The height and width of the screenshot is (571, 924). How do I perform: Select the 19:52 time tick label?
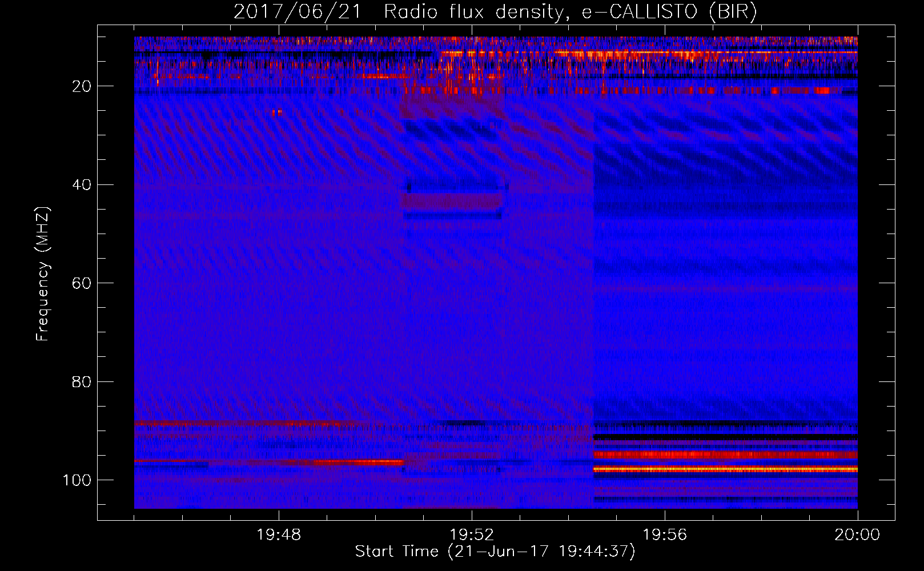(x=472, y=535)
